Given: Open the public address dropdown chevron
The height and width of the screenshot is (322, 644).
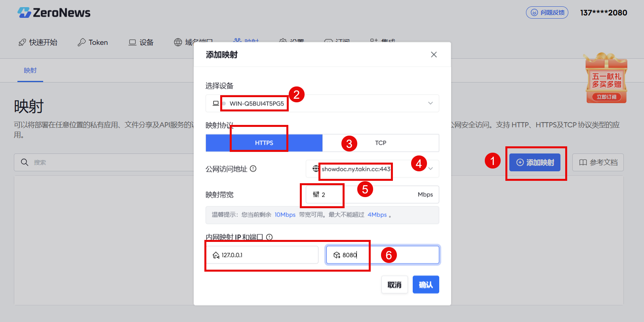Looking at the screenshot, I should (x=431, y=169).
